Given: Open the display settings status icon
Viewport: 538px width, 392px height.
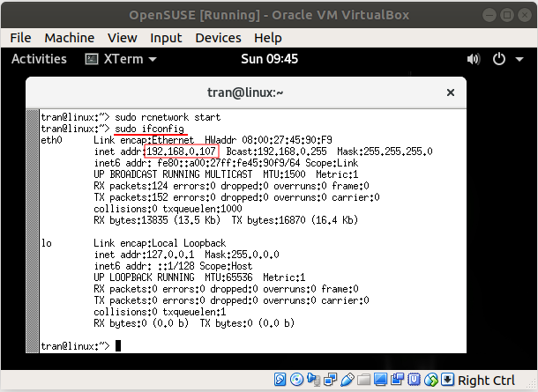Looking at the screenshot, I should click(380, 380).
